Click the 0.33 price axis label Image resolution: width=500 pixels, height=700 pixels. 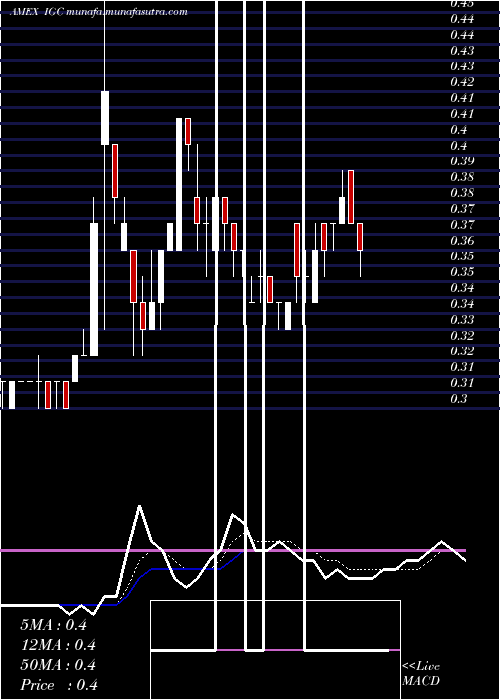point(462,320)
